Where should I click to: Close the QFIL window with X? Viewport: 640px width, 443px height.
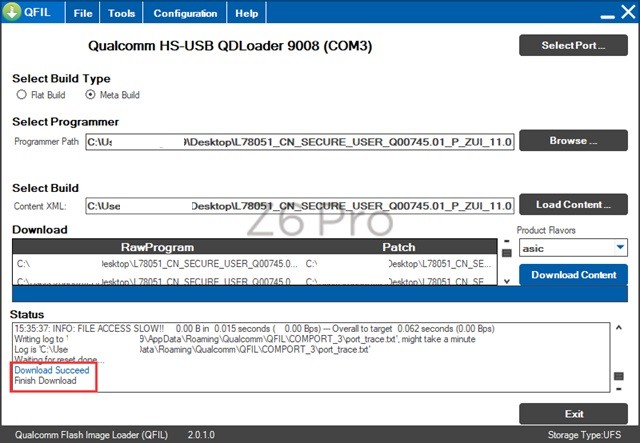click(x=628, y=12)
